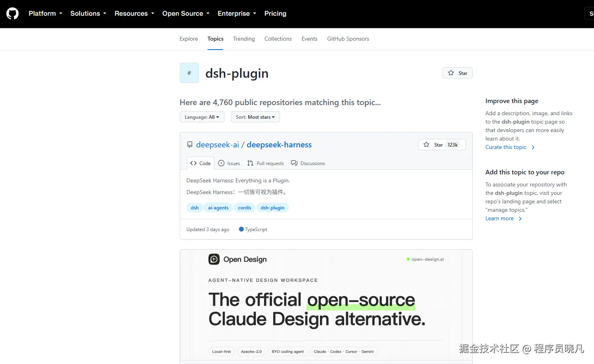
Task: Click the 123k star count
Action: pos(453,145)
